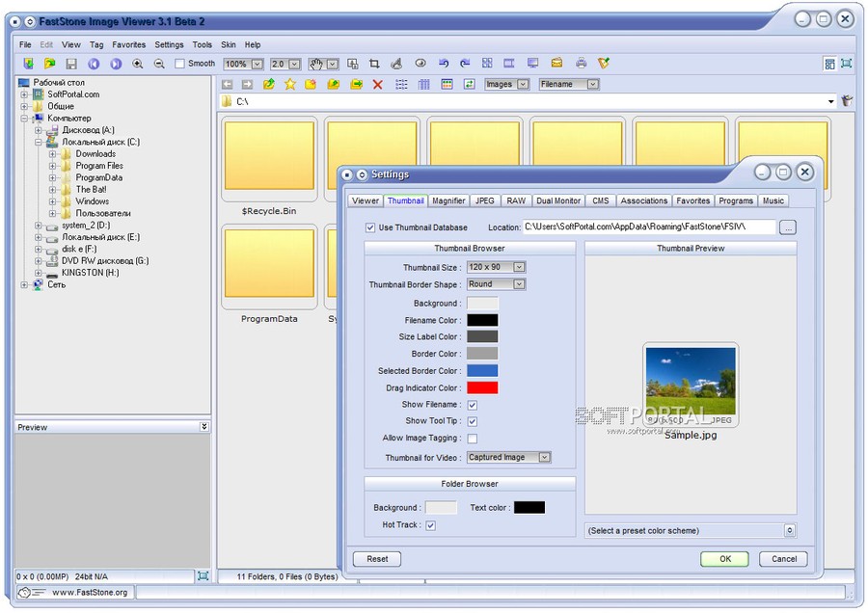The image size is (868, 613).
Task: Click OK to apply settings
Action: point(724,559)
